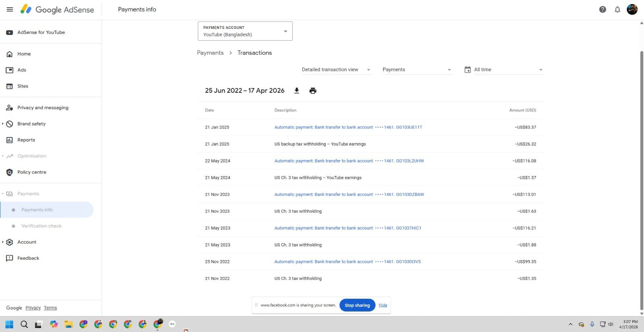644x332 pixels.
Task: Click the Ads icon in sidebar
Action: point(10,70)
